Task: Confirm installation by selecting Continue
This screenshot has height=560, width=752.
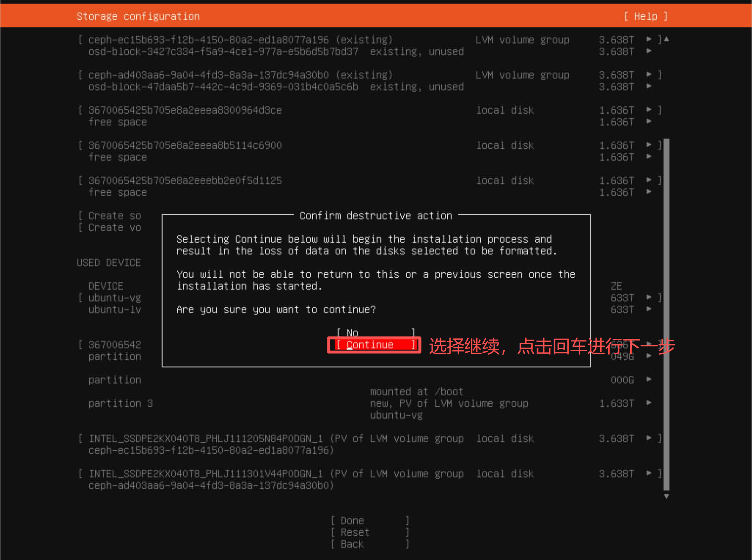Action: tap(374, 345)
